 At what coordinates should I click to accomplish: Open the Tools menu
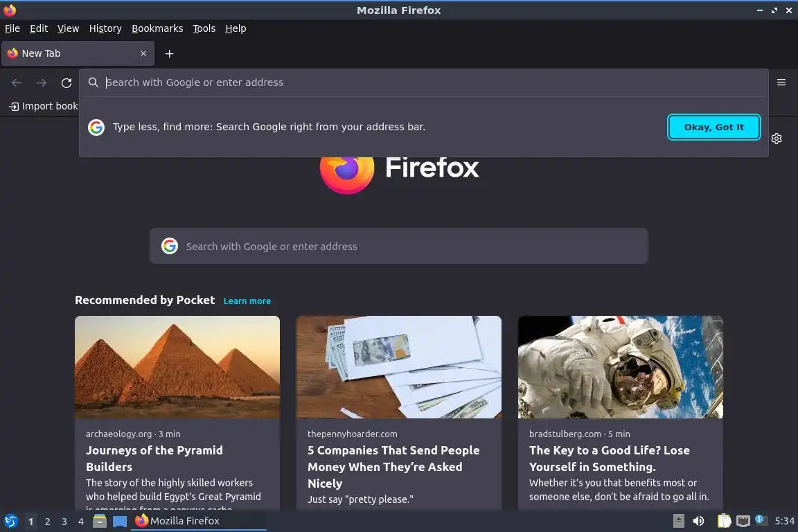[x=204, y=28]
